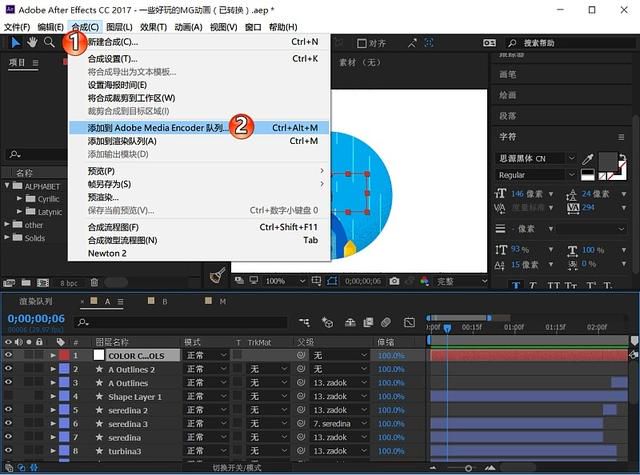Click parent pick whip for seredina 2
This screenshot has height=475, width=640.
(301, 409)
